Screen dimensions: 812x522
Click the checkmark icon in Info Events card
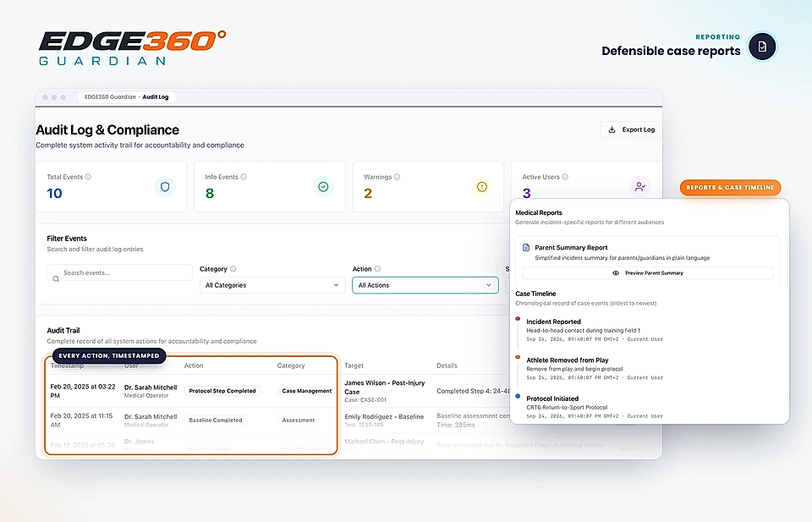pos(323,187)
